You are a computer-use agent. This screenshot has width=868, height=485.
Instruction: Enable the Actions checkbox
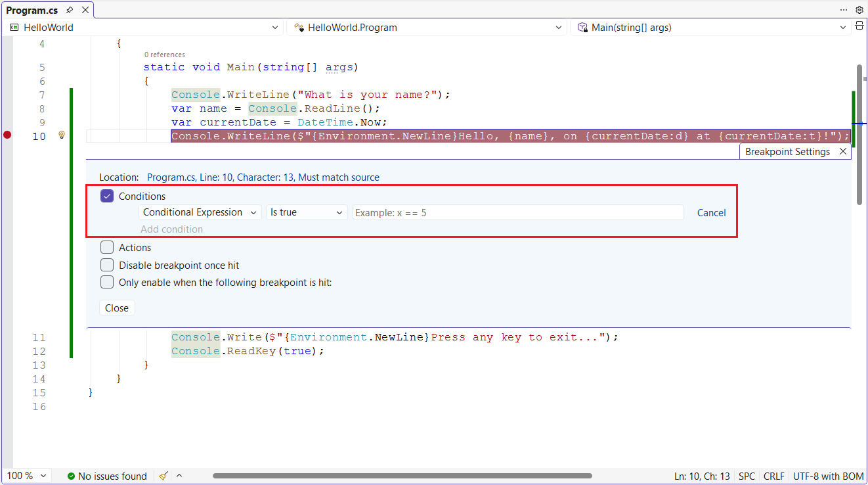click(107, 247)
